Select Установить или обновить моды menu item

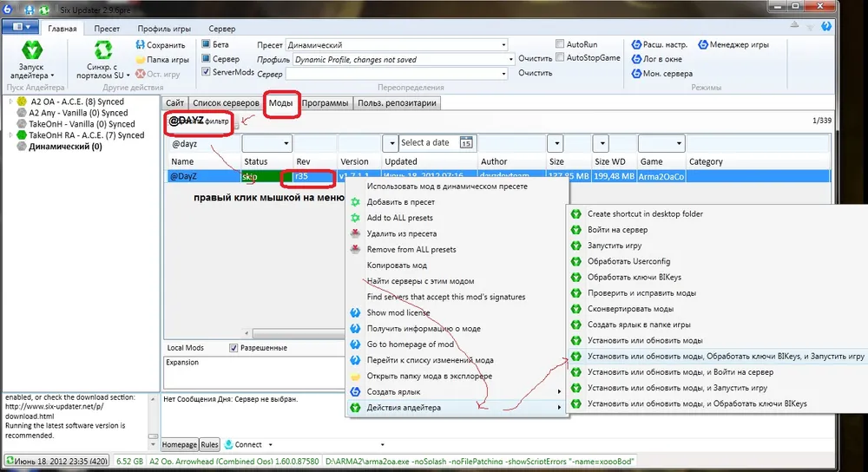[645, 340]
